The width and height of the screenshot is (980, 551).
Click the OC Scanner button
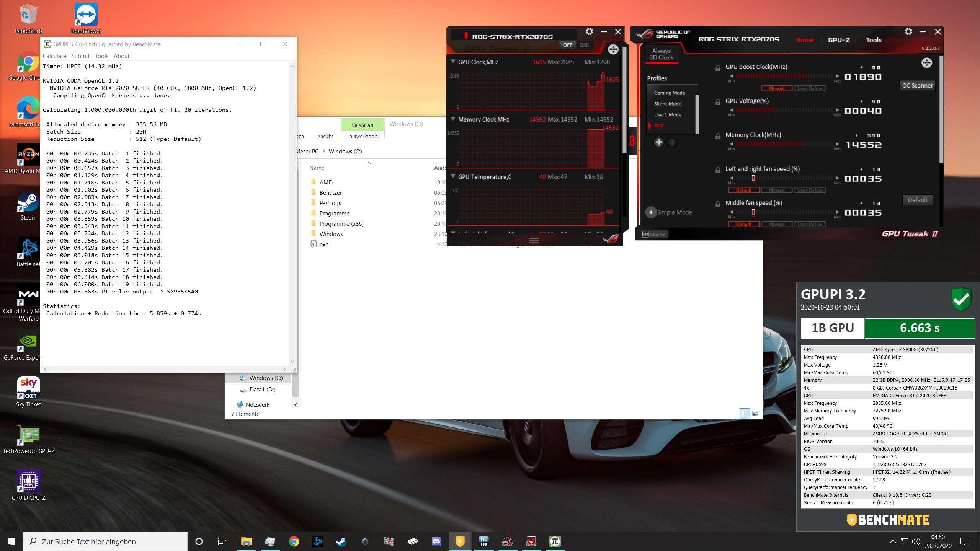tap(917, 86)
